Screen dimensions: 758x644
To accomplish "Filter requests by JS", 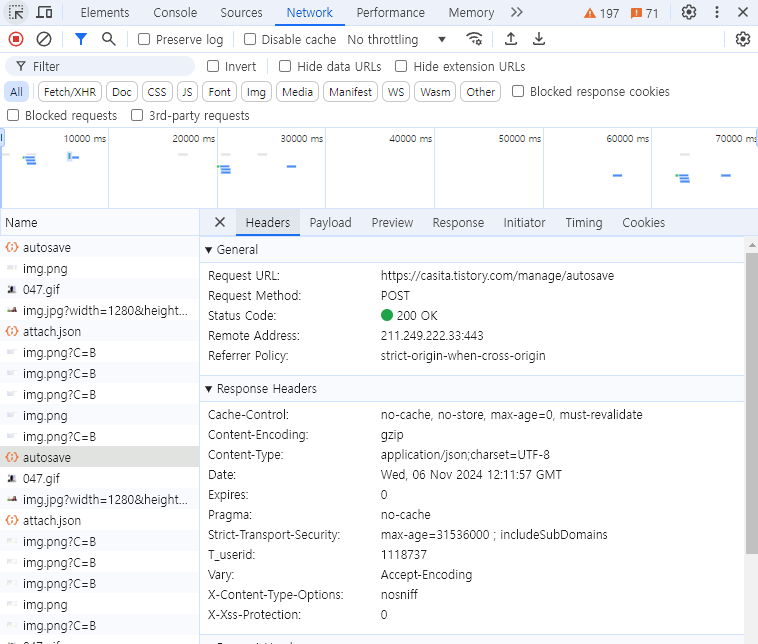I will [x=187, y=92].
